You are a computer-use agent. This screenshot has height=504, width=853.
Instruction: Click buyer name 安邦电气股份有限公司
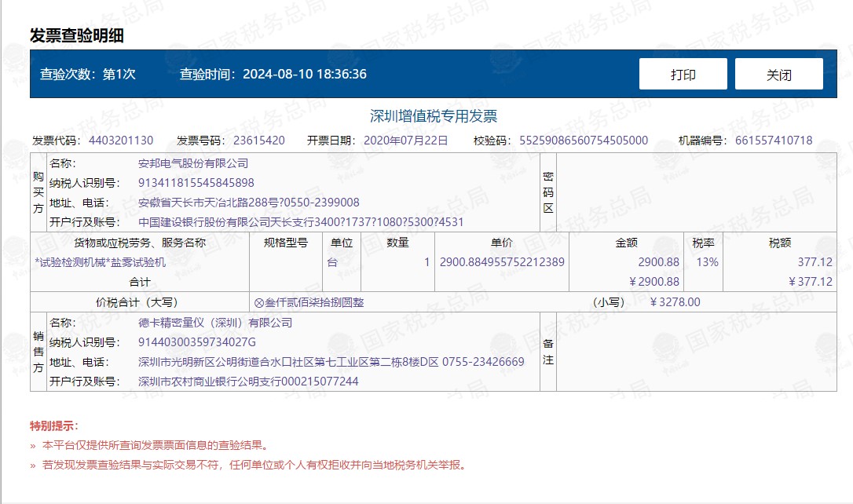point(193,163)
